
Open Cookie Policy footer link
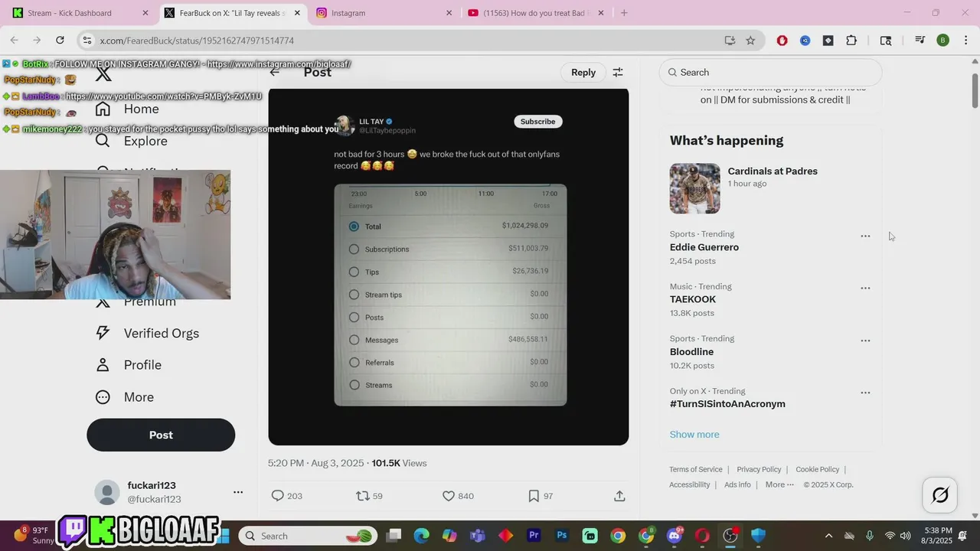click(818, 469)
